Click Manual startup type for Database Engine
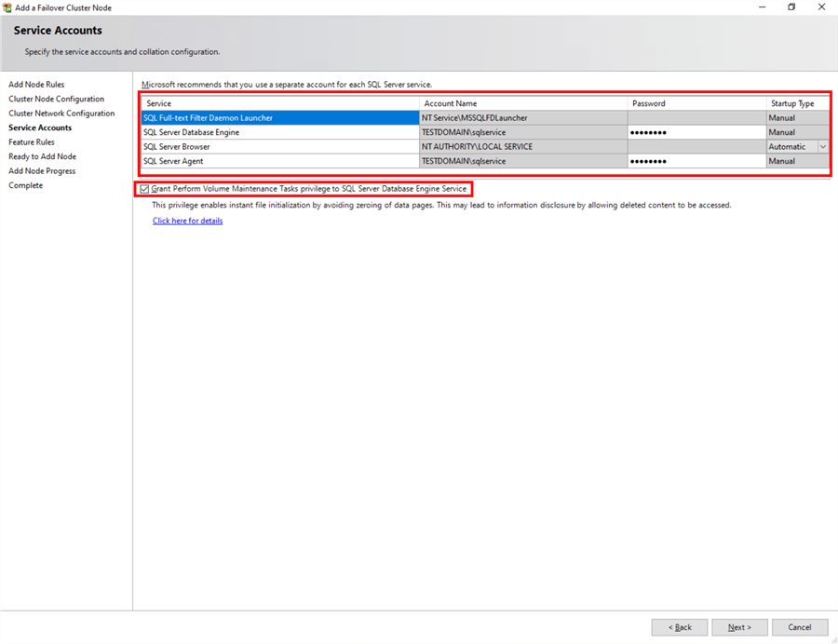The image size is (838, 644). coord(798,132)
